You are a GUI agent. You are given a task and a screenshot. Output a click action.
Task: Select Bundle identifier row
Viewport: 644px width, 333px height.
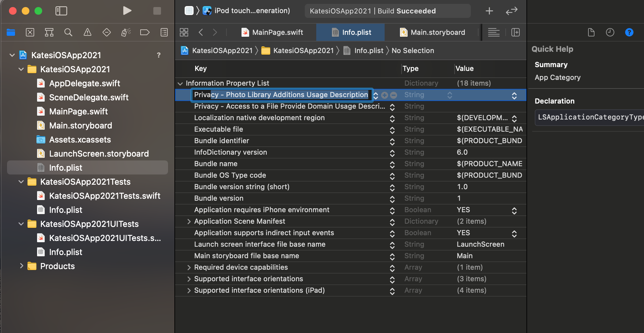pyautogui.click(x=351, y=141)
